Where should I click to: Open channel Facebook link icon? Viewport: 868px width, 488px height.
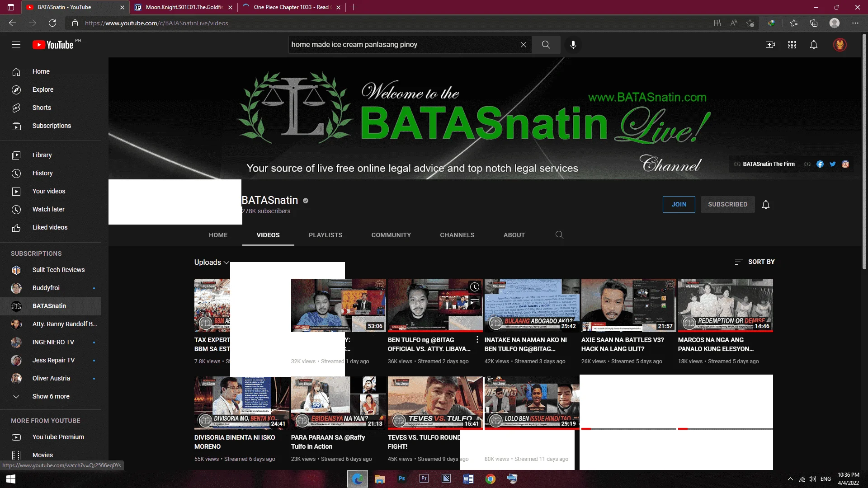point(820,164)
